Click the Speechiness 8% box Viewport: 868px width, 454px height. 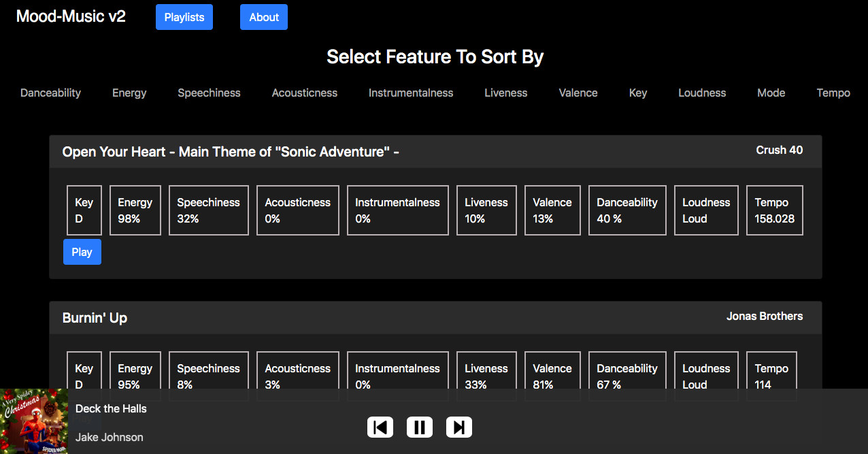coord(209,370)
